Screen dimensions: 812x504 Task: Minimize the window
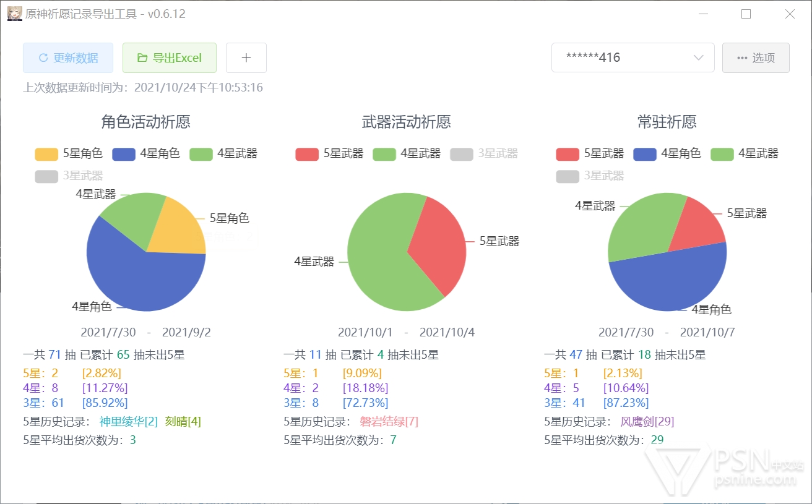(703, 14)
